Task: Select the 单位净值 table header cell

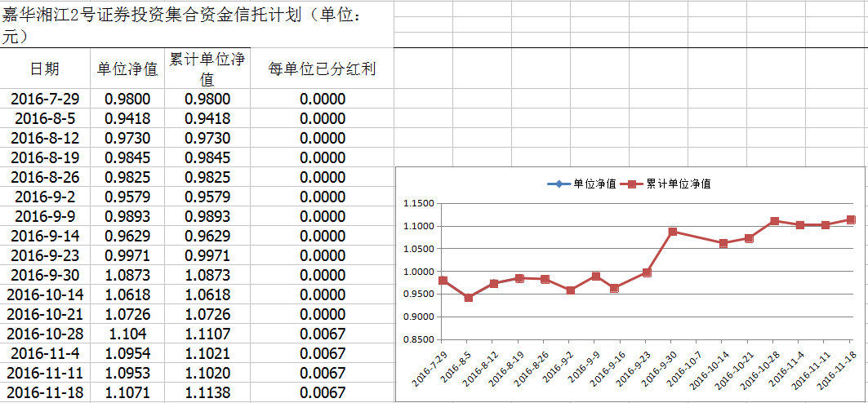Action: click(127, 69)
